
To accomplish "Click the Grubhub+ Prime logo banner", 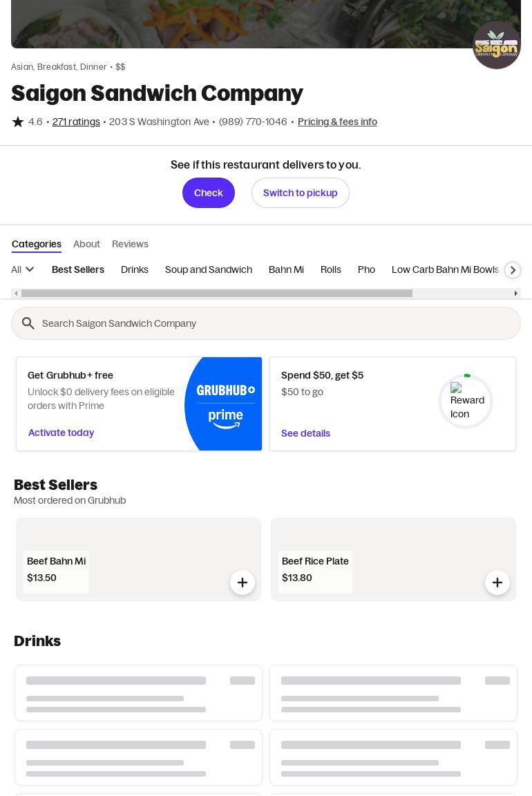I will [224, 404].
